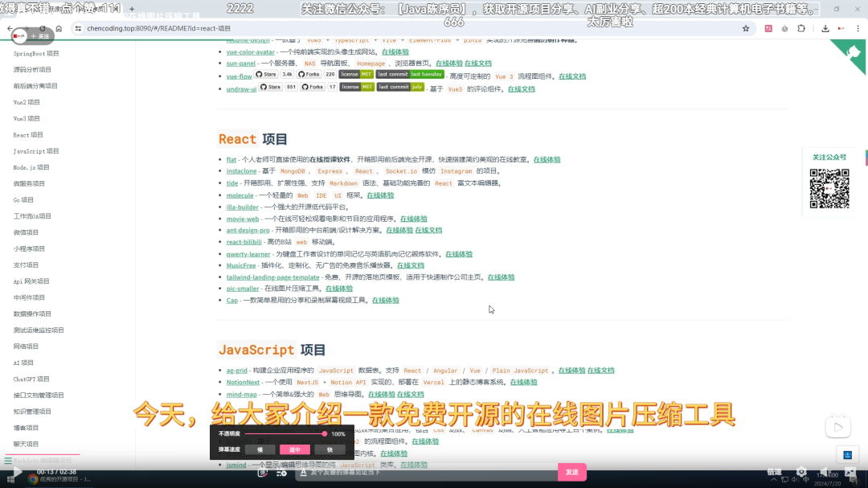This screenshot has height=488, width=868.
Task: Select React 项目 in the left sidebar
Action: tap(29, 134)
